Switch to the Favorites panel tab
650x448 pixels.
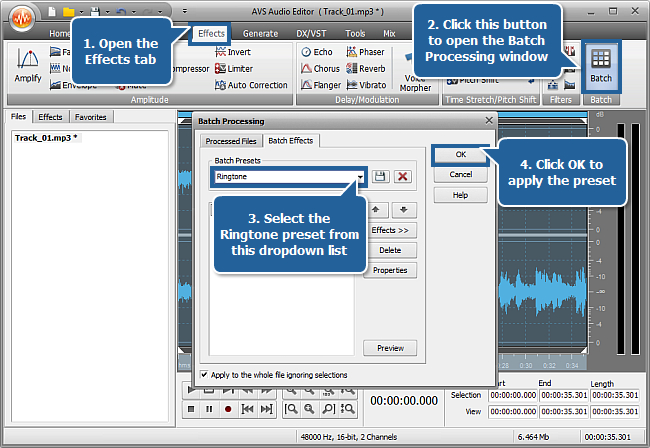click(90, 117)
